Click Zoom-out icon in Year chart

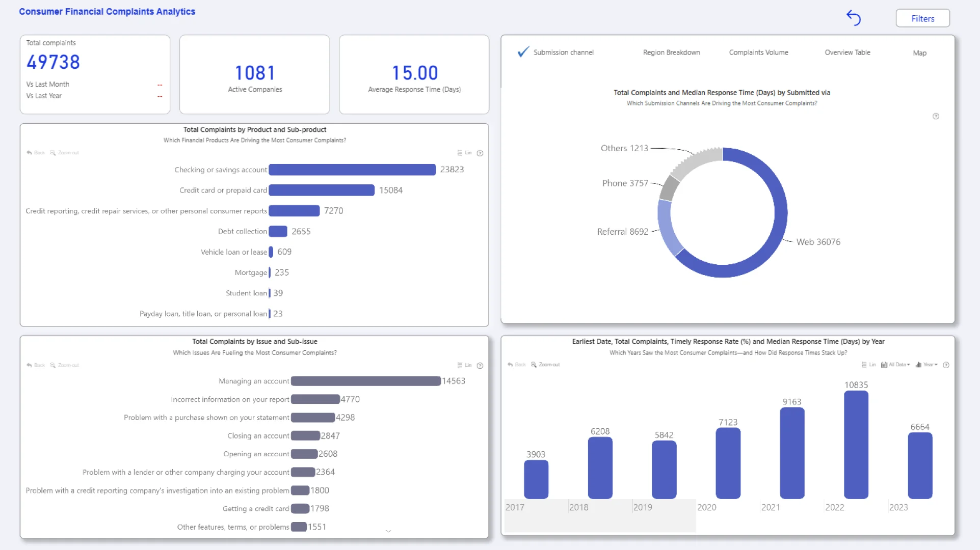534,365
